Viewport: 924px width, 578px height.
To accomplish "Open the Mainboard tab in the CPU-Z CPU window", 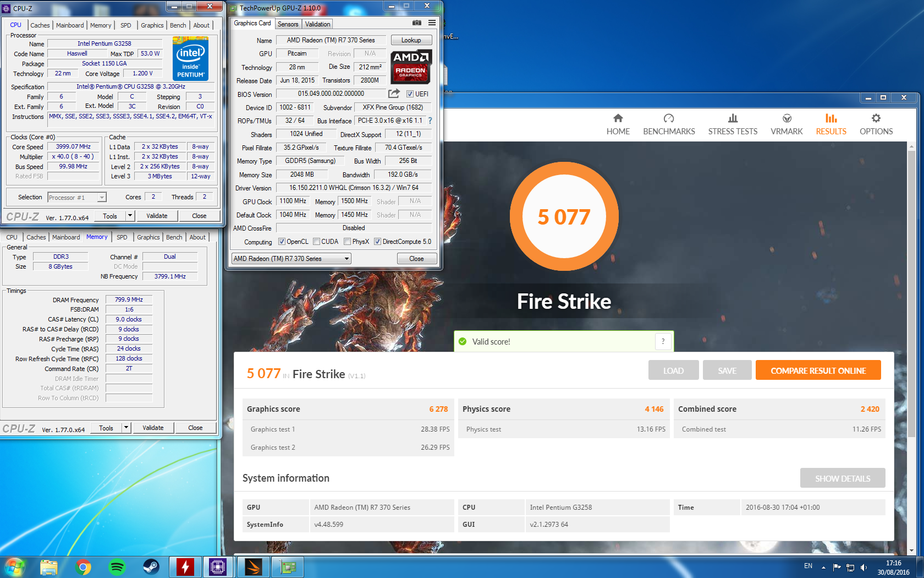I will [x=70, y=25].
